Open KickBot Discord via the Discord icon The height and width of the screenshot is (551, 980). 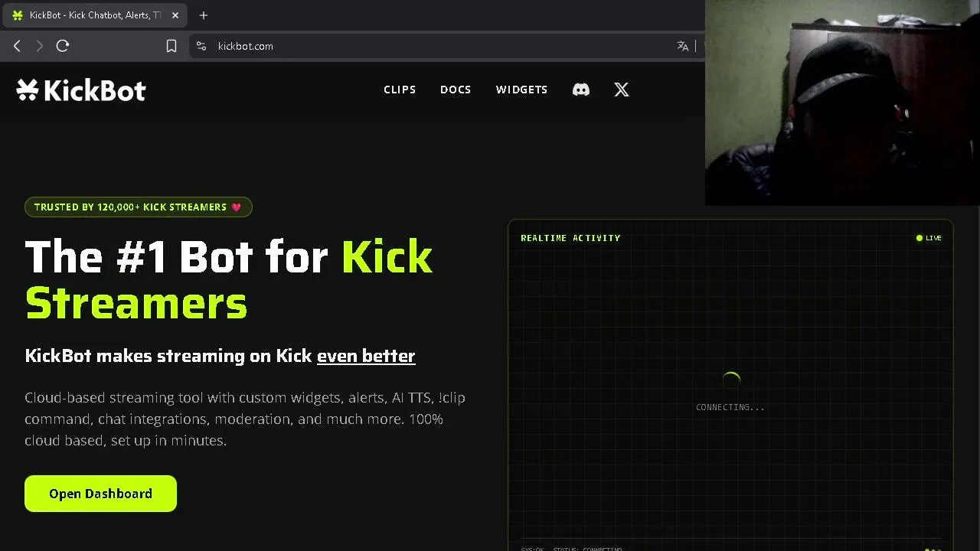point(581,90)
